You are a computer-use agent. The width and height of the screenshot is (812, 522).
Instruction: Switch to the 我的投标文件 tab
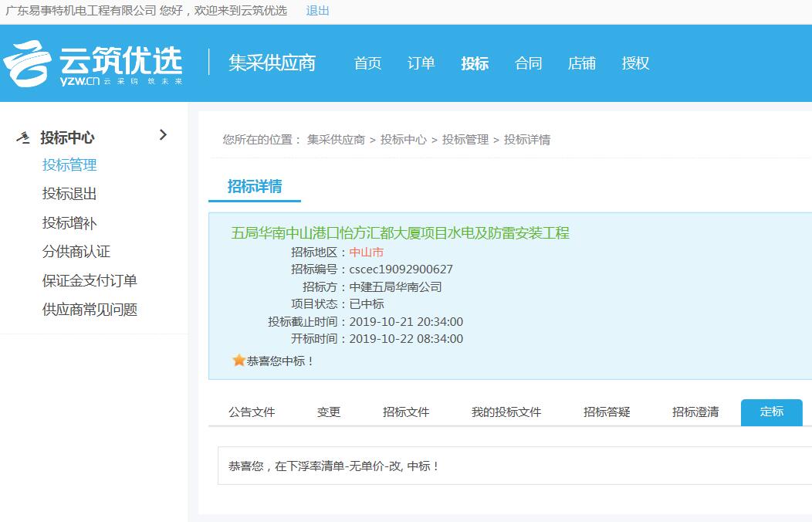[x=506, y=412]
